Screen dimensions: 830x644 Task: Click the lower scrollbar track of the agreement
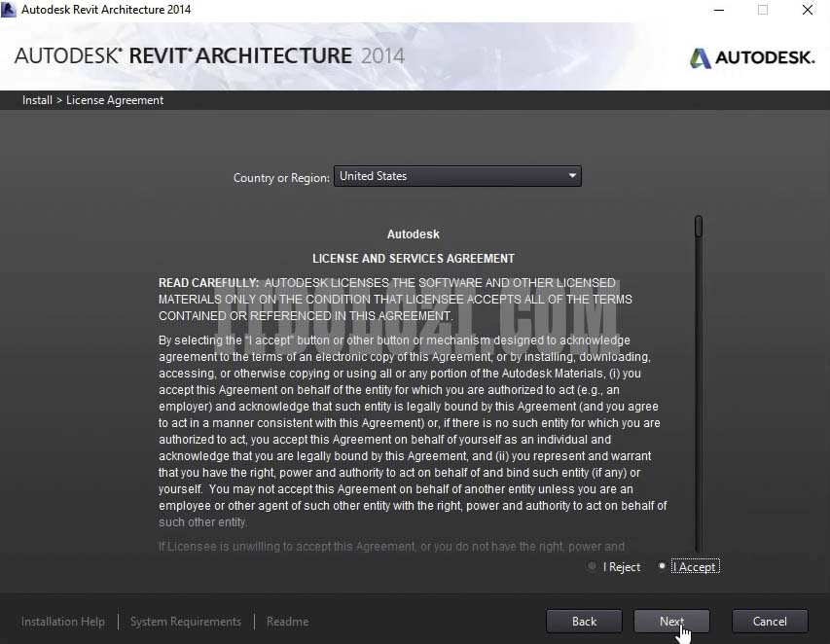point(698,438)
